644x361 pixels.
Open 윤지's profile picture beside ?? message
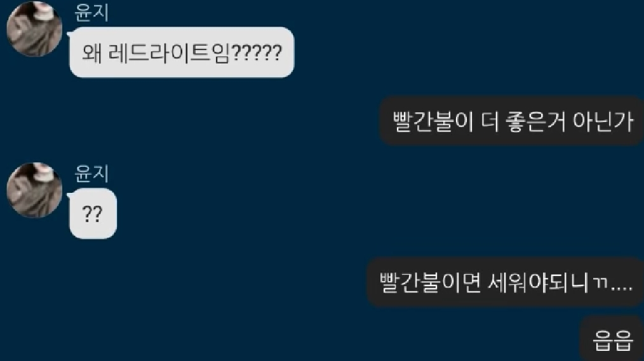coord(34,190)
